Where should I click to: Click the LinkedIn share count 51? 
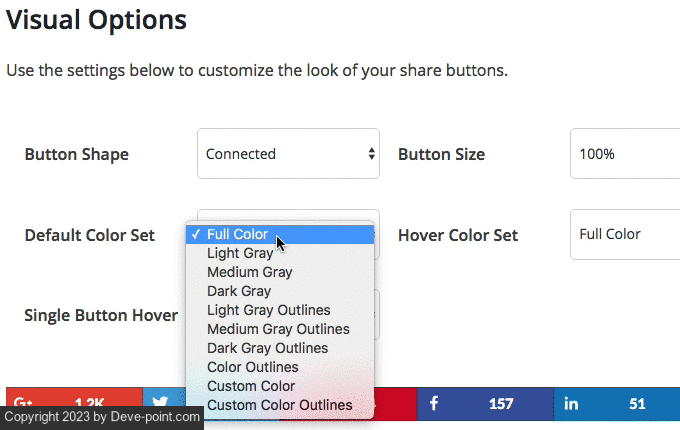pos(637,404)
